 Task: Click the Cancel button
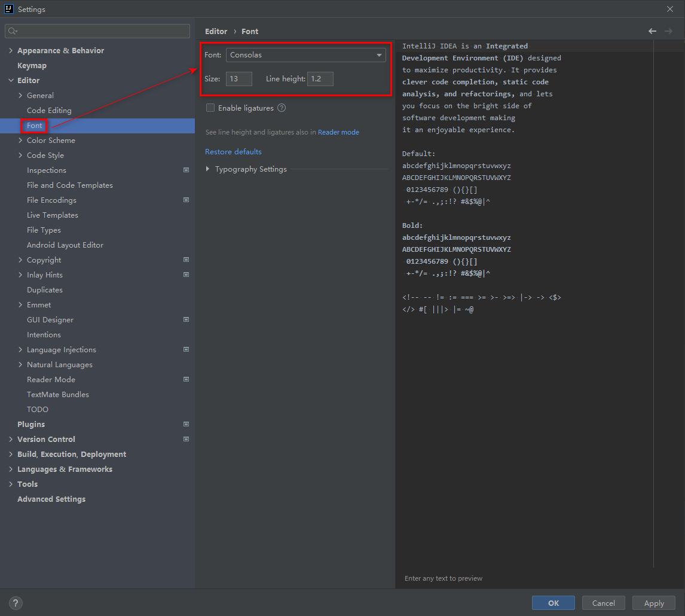pos(603,603)
